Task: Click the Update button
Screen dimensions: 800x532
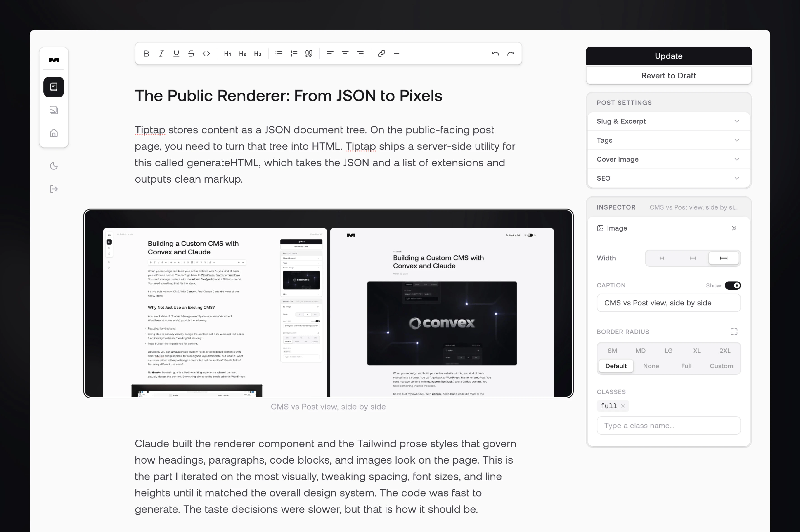Action: click(x=668, y=56)
